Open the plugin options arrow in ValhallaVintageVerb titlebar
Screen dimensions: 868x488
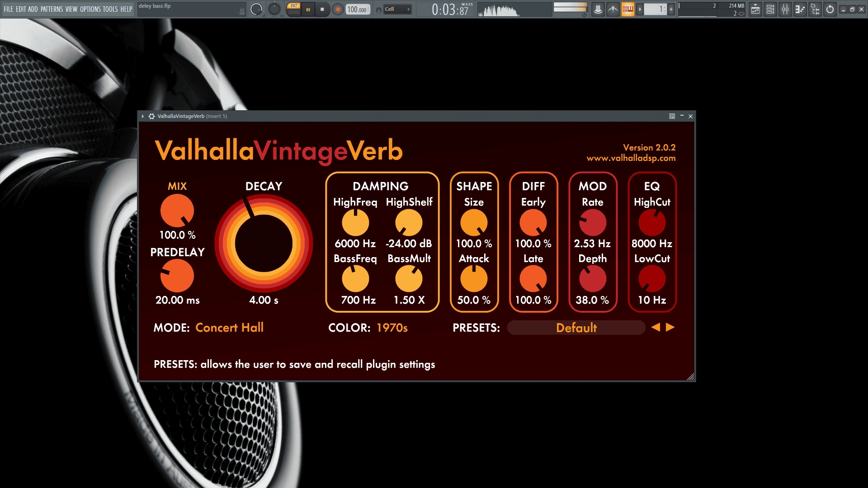143,116
